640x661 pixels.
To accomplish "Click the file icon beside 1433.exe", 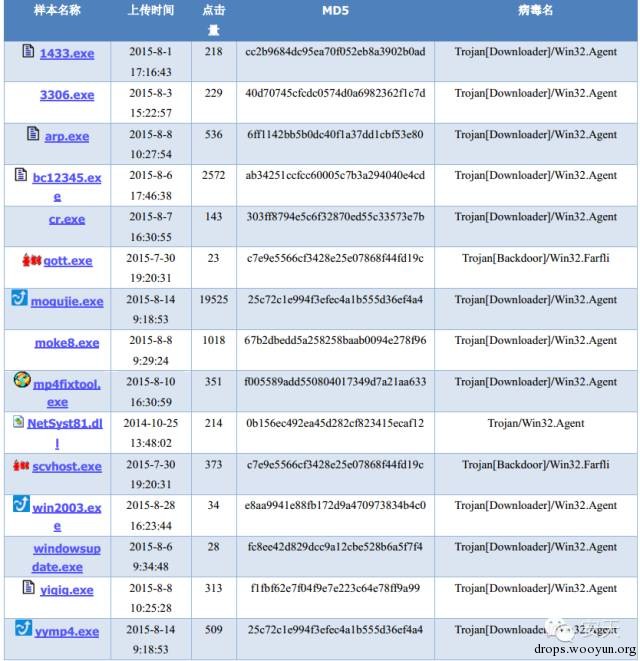I will click(28, 50).
